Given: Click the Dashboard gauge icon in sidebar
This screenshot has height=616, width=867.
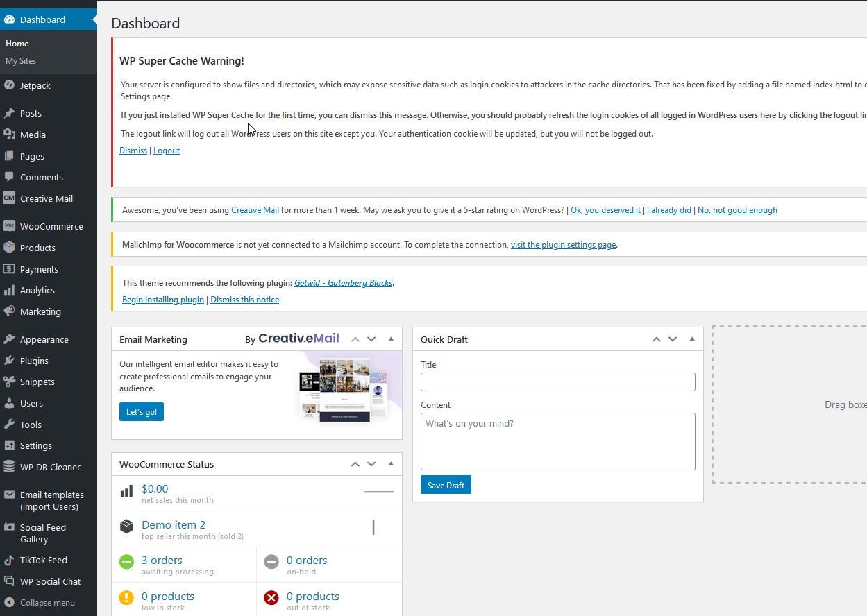Looking at the screenshot, I should click(9, 19).
